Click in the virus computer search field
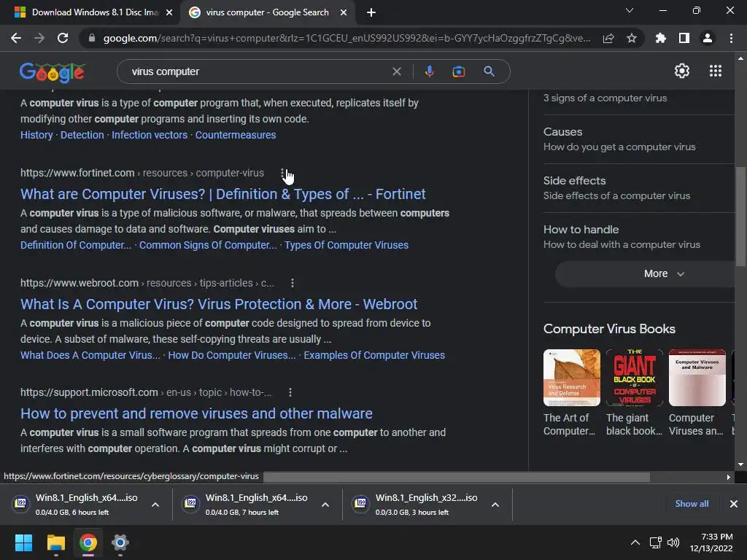The image size is (747, 560). (258, 71)
